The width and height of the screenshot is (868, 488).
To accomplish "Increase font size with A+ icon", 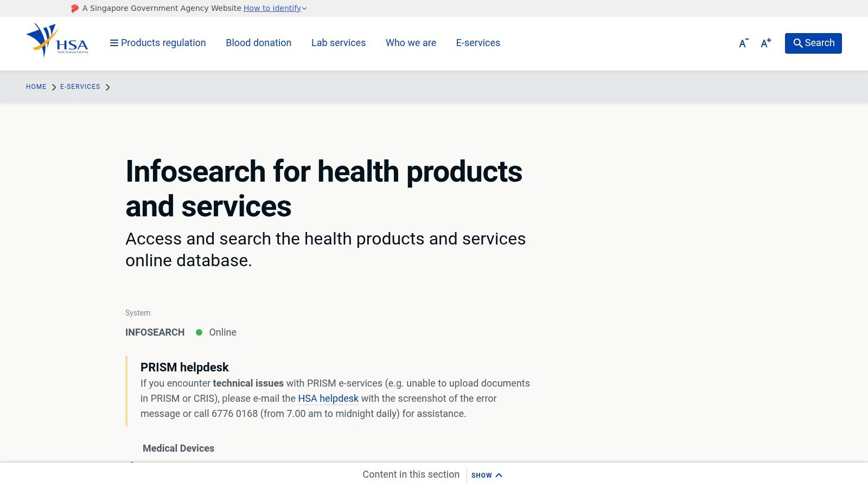I will [766, 43].
